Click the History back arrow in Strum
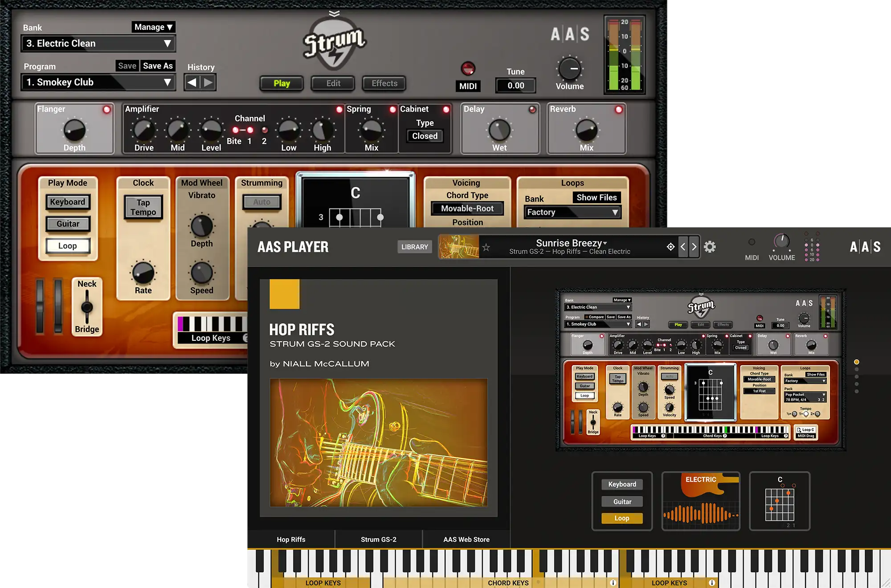Image resolution: width=891 pixels, height=588 pixels. [192, 82]
